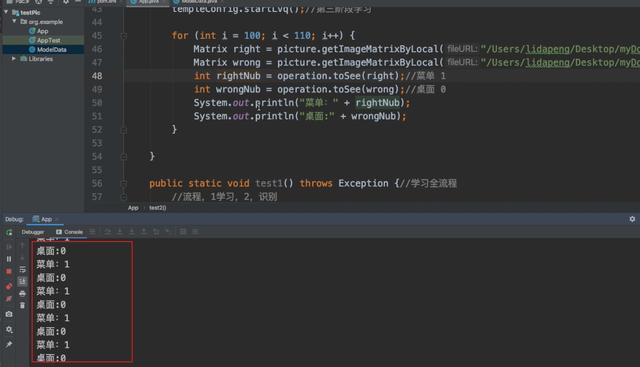Toggle mute breakpoints icon
Image resolution: width=640 pixels, height=367 pixels.
9,299
